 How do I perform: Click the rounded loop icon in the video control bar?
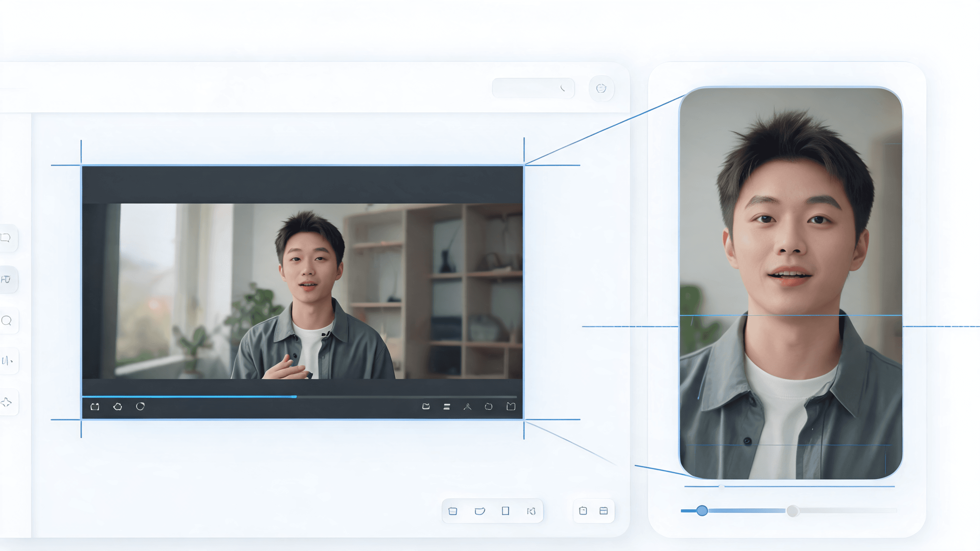[489, 407]
